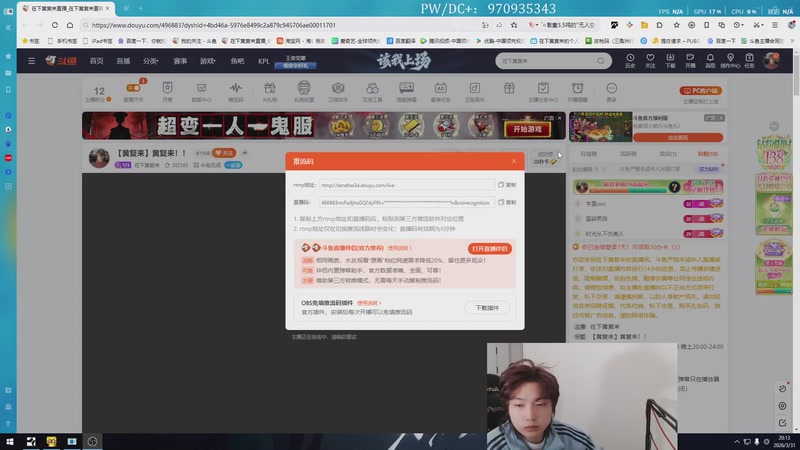Collapse the side widgets with minus button
Screen dimensions: 800x450
774,126
